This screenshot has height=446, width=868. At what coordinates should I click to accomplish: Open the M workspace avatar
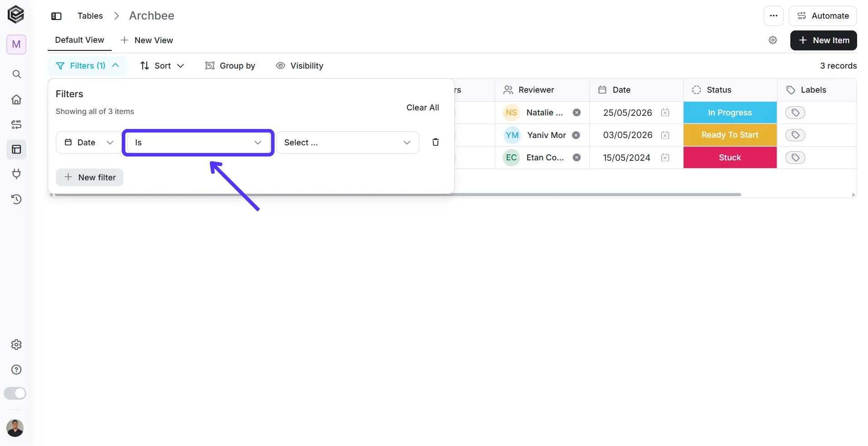pos(16,45)
